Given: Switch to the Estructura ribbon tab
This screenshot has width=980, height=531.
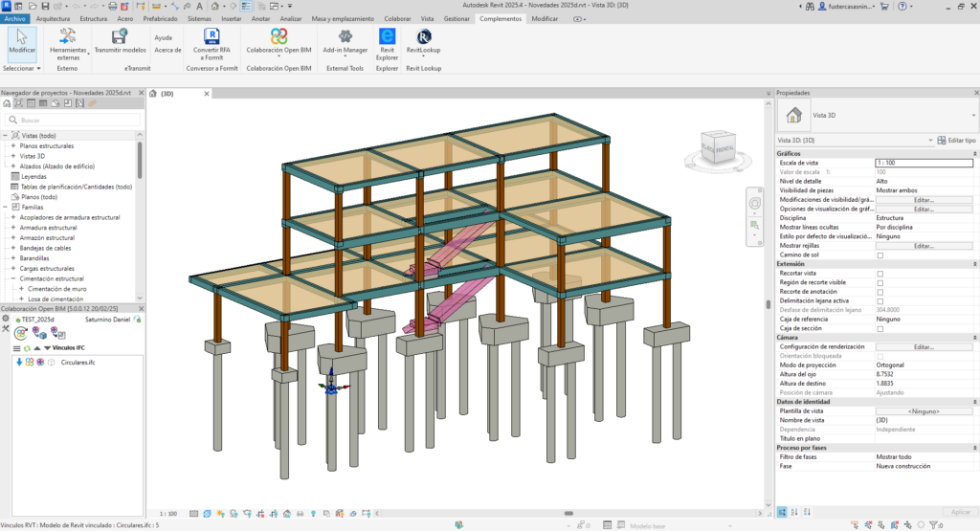Looking at the screenshot, I should click(93, 18).
